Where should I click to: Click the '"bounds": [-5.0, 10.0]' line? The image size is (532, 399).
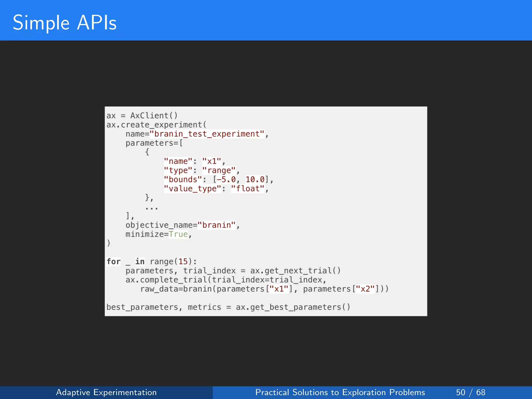(219, 179)
